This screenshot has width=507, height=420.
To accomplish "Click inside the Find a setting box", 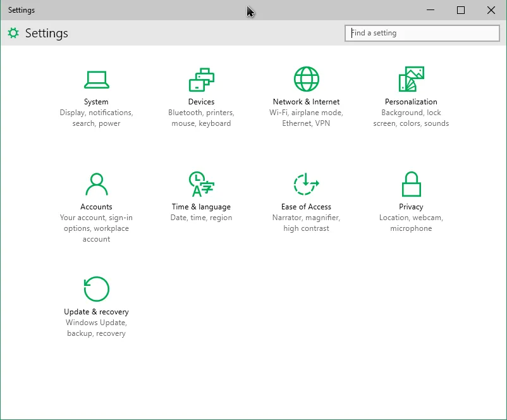I will (x=422, y=33).
